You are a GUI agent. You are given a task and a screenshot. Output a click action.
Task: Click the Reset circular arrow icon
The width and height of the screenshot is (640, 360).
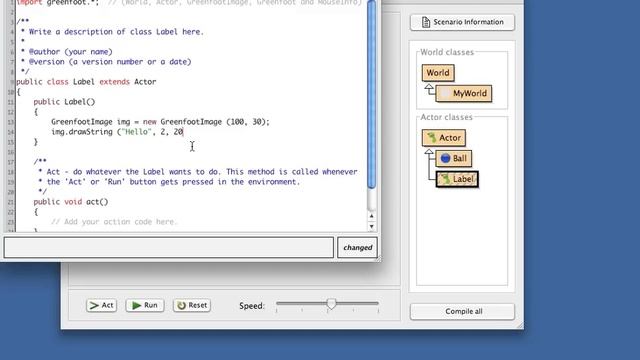(182, 305)
